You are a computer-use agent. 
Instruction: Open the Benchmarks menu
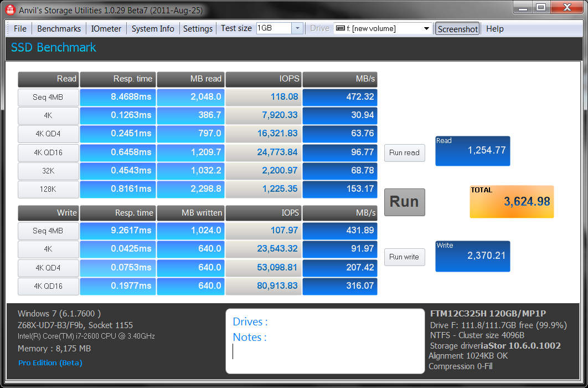click(x=59, y=29)
